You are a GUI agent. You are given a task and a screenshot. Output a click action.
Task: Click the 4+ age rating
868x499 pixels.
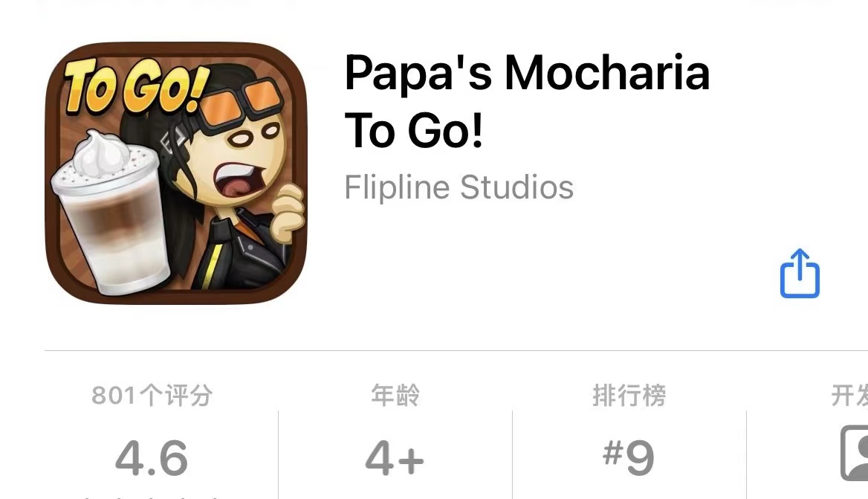(x=395, y=458)
